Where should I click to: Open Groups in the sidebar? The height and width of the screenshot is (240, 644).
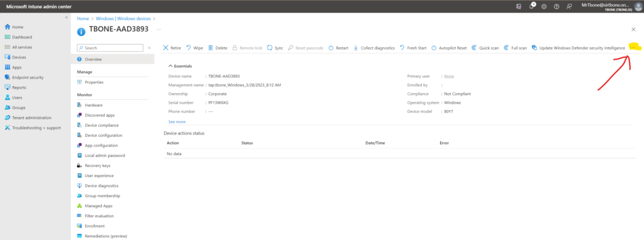pyautogui.click(x=15, y=107)
